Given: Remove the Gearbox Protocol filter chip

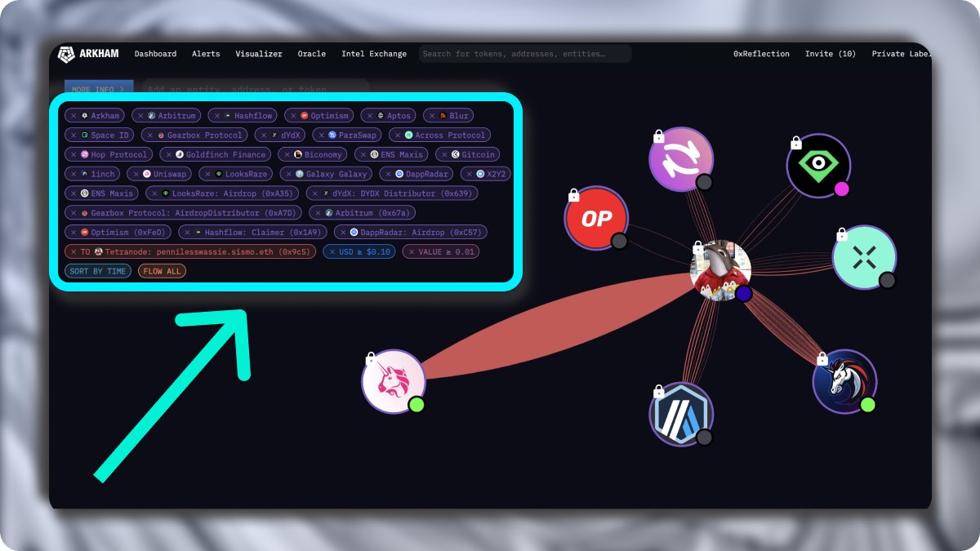Looking at the screenshot, I should pos(149,136).
